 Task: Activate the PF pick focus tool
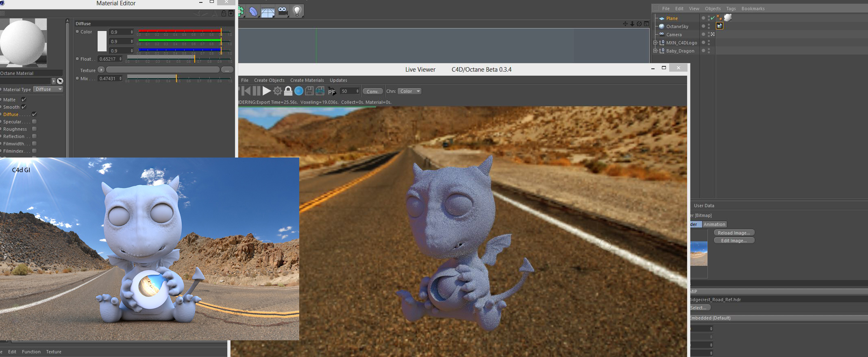click(x=331, y=91)
